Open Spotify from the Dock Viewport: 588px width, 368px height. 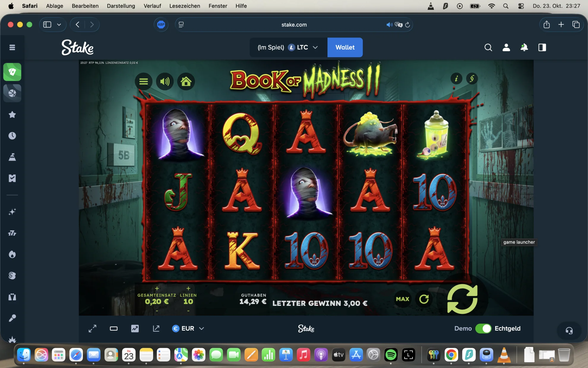tap(391, 355)
